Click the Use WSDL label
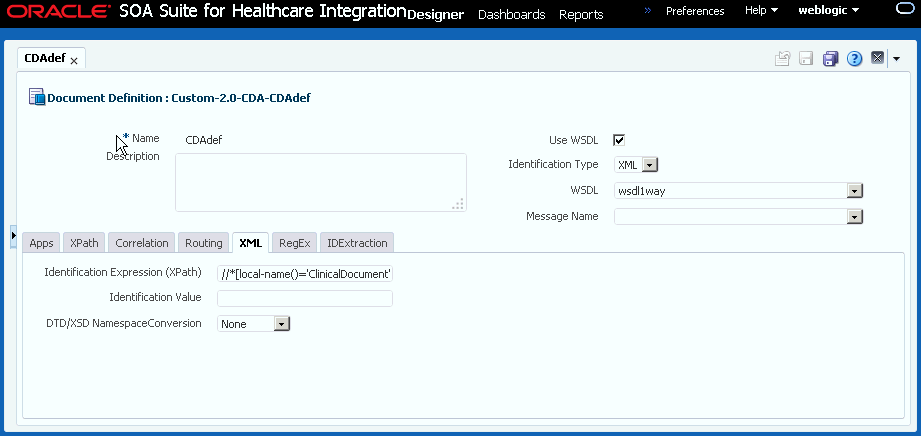This screenshot has height=436, width=921. point(573,140)
